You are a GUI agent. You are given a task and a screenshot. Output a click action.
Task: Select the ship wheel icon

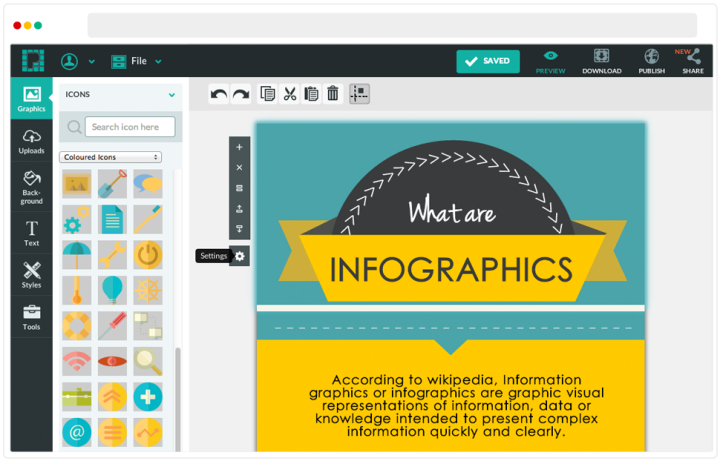click(x=148, y=290)
